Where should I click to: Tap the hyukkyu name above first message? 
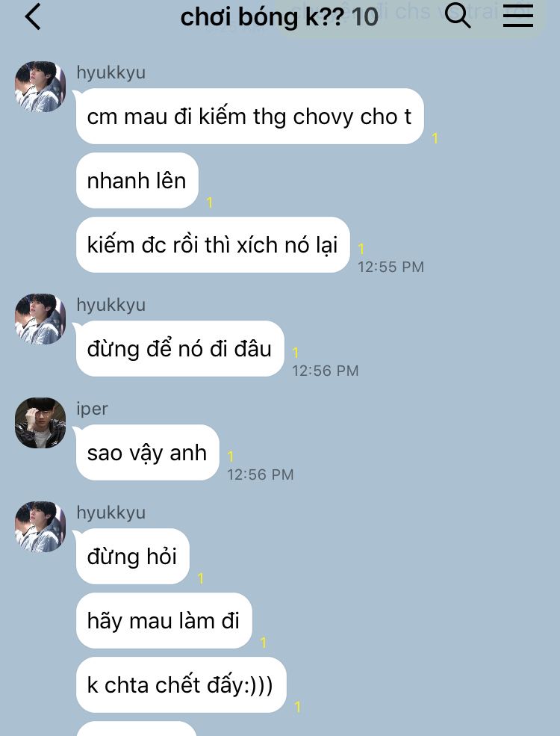click(x=111, y=72)
